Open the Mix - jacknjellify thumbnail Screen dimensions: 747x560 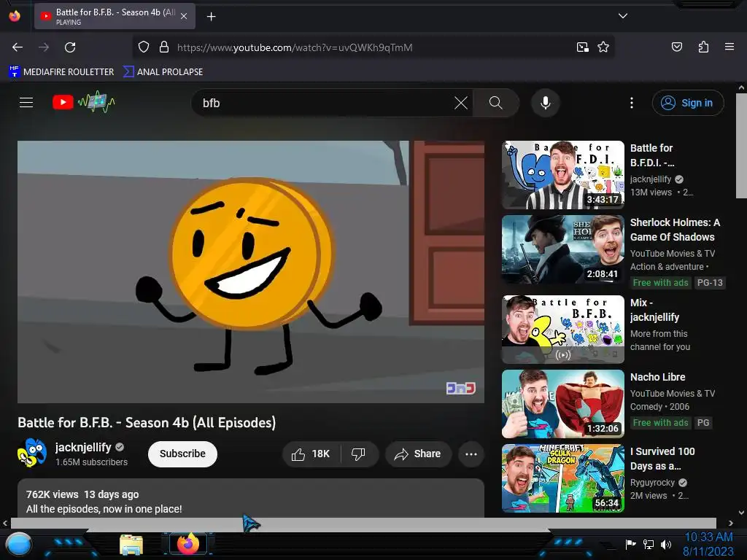click(563, 330)
